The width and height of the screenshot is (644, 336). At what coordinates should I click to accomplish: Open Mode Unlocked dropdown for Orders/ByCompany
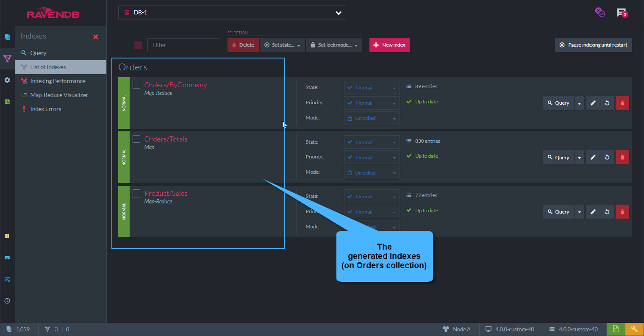coord(372,118)
